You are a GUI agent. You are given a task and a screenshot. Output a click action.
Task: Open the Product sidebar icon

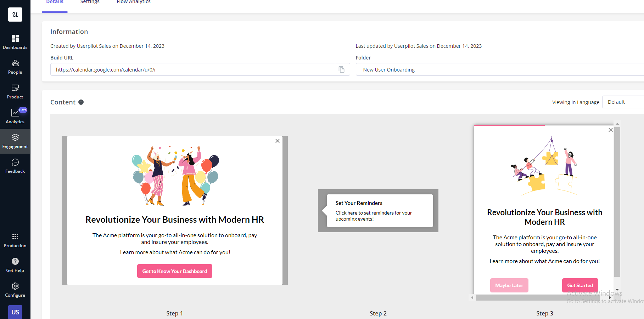[x=15, y=91]
